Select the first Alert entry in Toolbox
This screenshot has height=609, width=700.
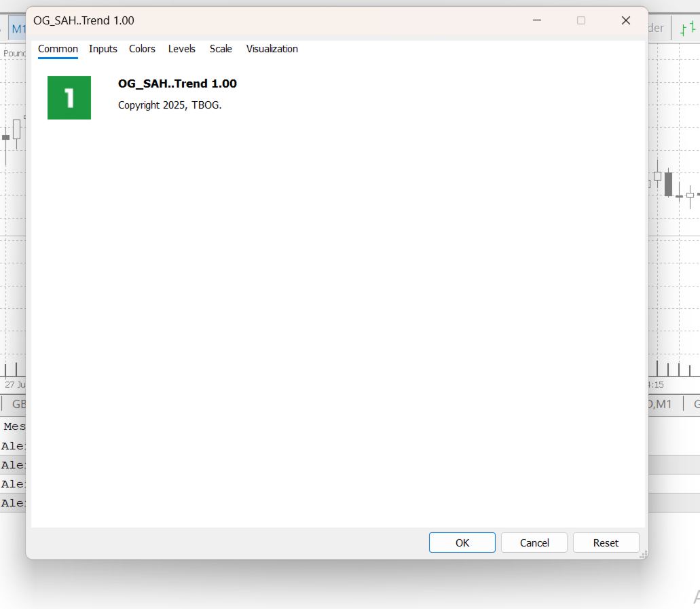(x=15, y=445)
